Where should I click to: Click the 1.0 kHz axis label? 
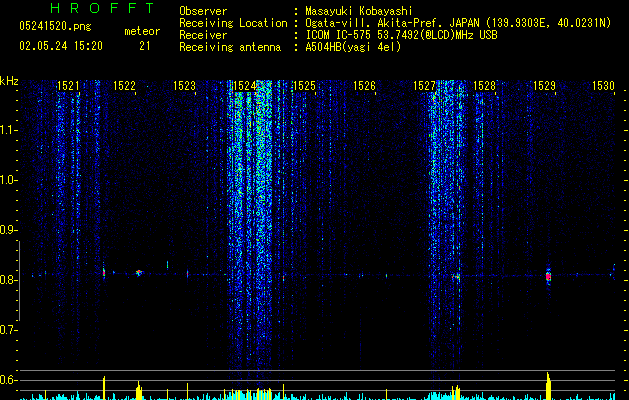(8, 180)
